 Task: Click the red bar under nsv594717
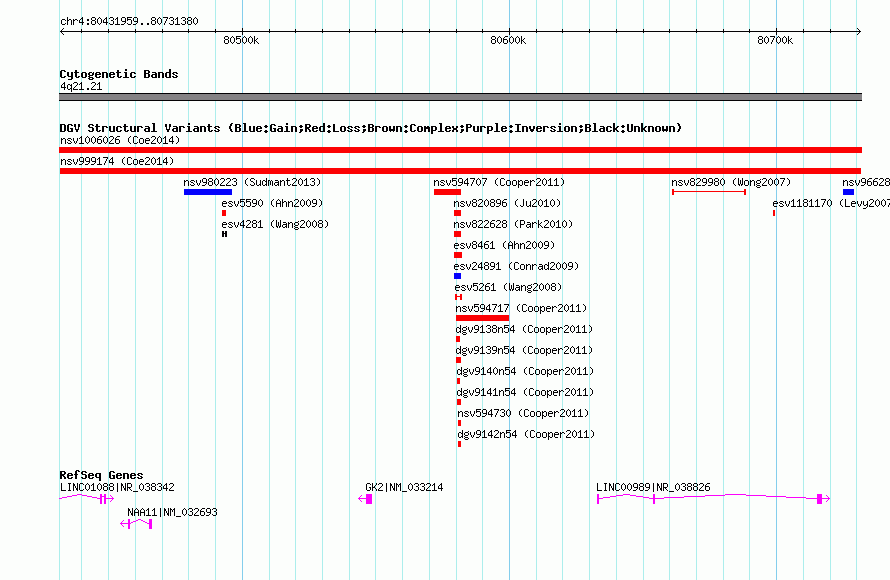(482, 318)
